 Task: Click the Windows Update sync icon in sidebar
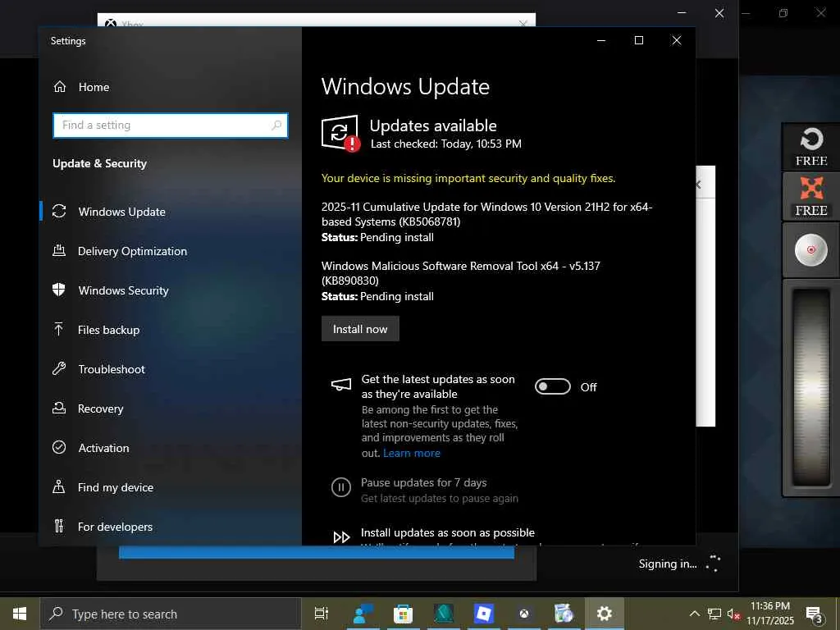coord(59,211)
